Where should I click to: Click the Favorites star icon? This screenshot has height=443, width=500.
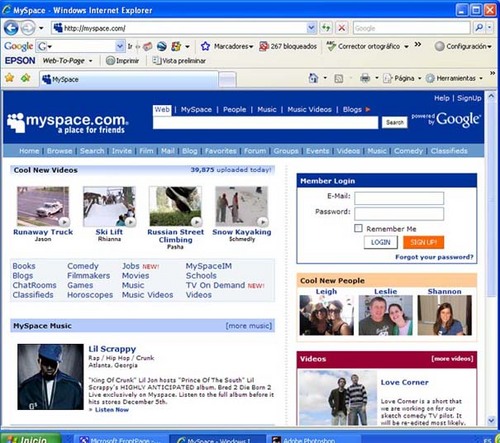click(10, 78)
